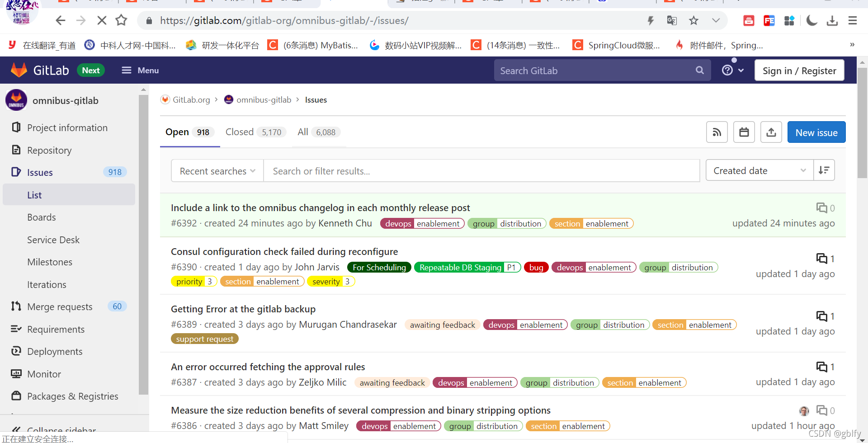Open Milestones in sidebar
868x443 pixels.
50,262
